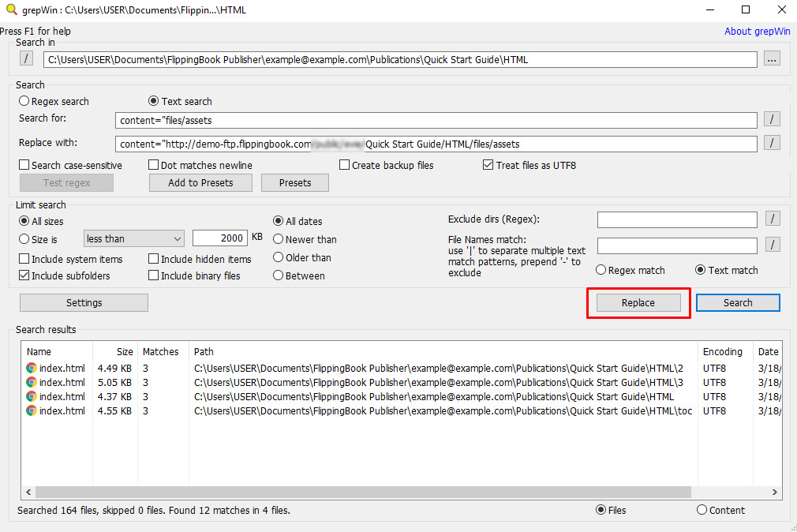Image resolution: width=797 pixels, height=532 pixels.
Task: Click the Search in path field
Action: tap(401, 59)
